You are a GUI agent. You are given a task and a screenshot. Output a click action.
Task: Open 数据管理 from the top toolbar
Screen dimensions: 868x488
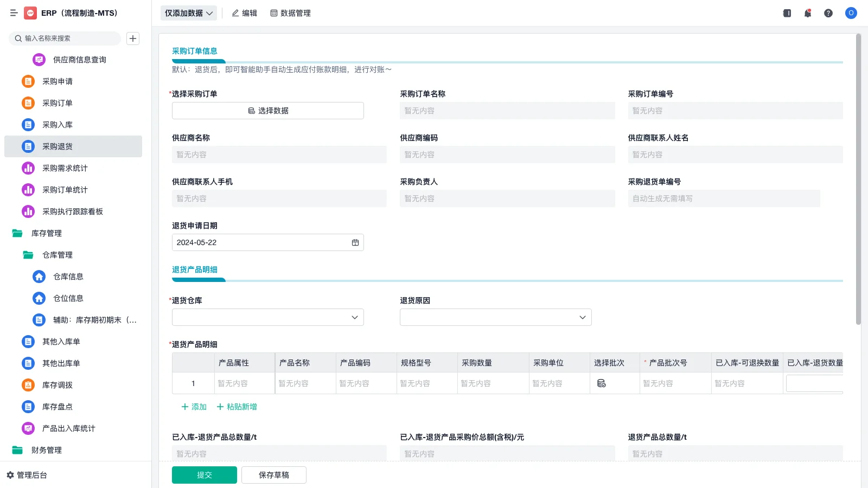(290, 13)
